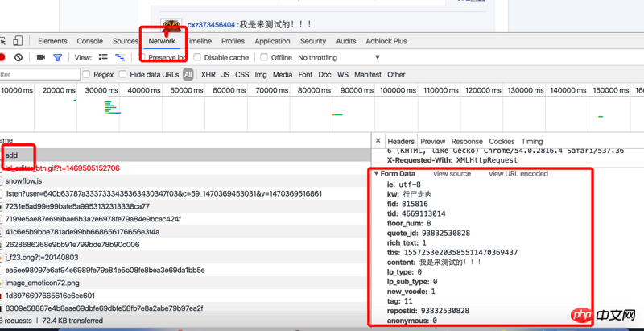The image size is (644, 331).
Task: Switch to the Application tab
Action: (x=272, y=41)
